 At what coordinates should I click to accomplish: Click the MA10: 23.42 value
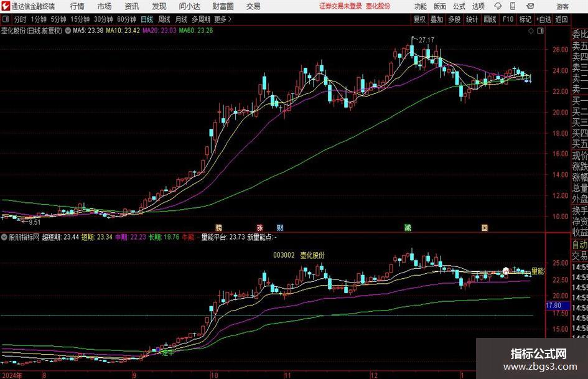[123, 30]
